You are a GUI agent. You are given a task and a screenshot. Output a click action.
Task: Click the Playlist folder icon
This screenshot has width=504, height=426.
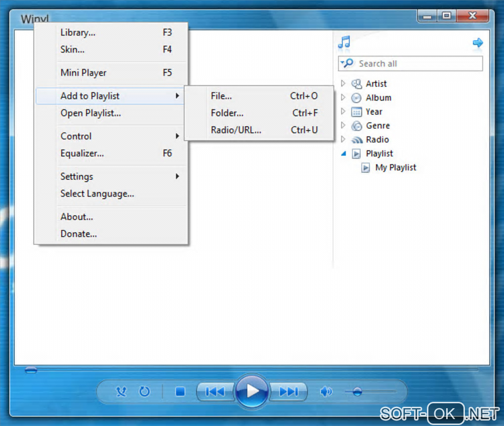point(356,154)
